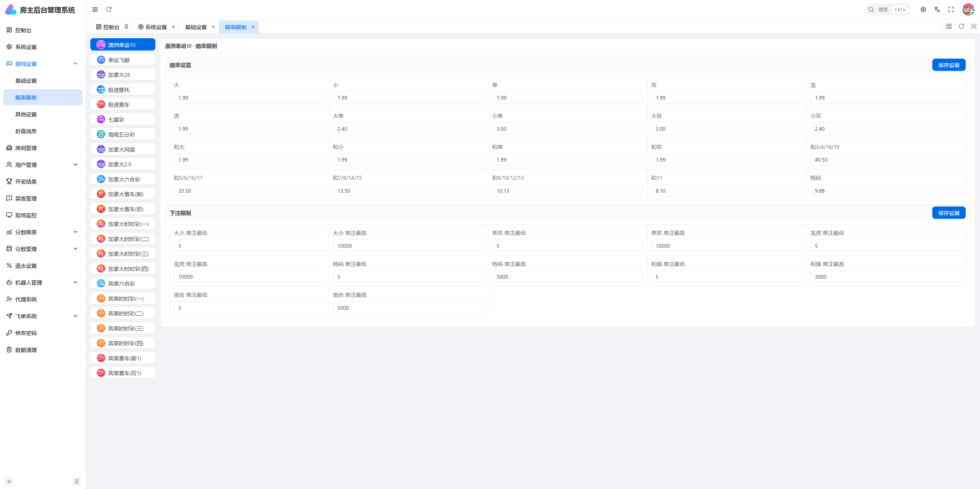Image resolution: width=980 pixels, height=489 pixels.
Task: Close the 赔率限制 tab
Action: [x=253, y=27]
